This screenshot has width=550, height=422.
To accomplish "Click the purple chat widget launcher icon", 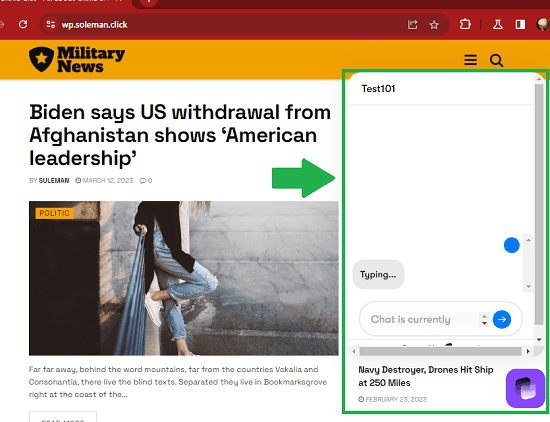I will point(525,388).
